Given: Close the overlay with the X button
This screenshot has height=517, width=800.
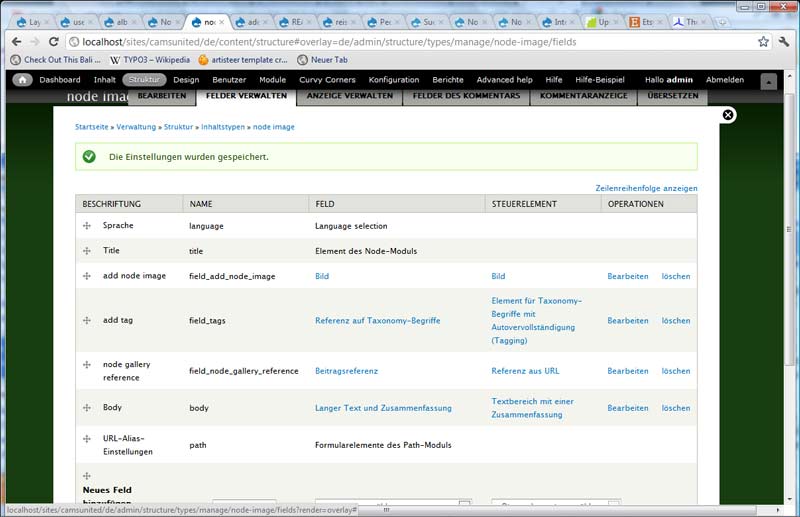Looking at the screenshot, I should point(728,115).
